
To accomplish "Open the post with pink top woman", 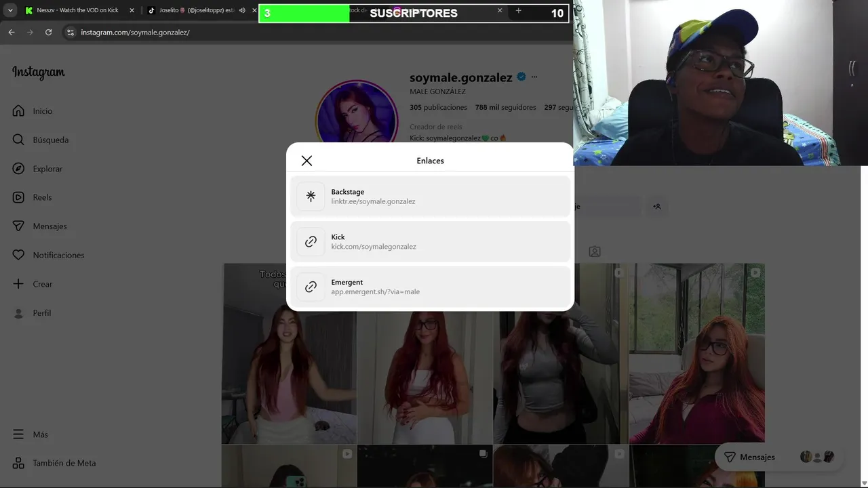I will coord(289,353).
